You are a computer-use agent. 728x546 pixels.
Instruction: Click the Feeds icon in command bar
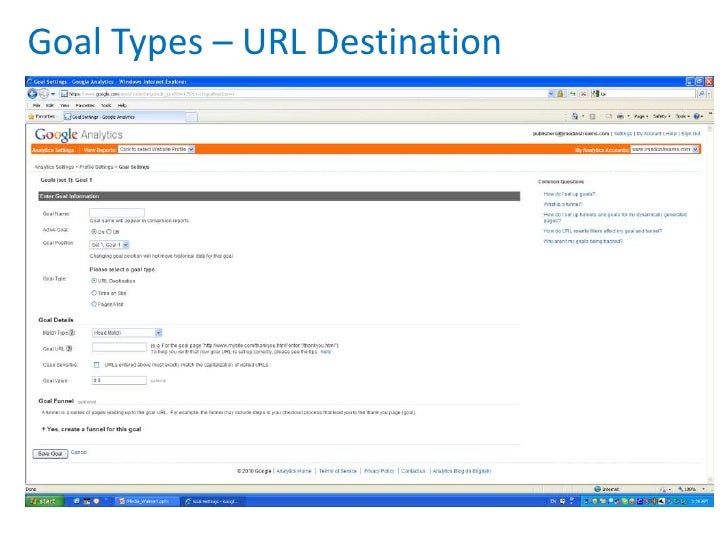coord(592,116)
